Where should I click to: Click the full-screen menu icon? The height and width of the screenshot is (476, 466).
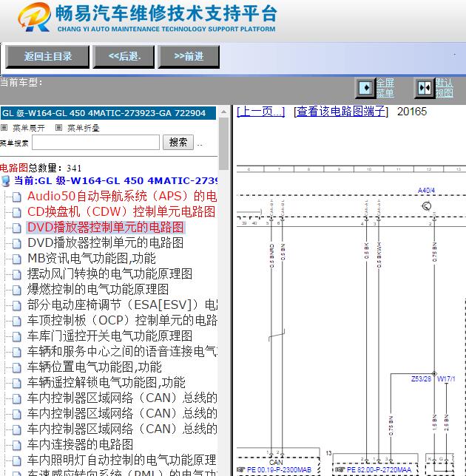(x=365, y=88)
